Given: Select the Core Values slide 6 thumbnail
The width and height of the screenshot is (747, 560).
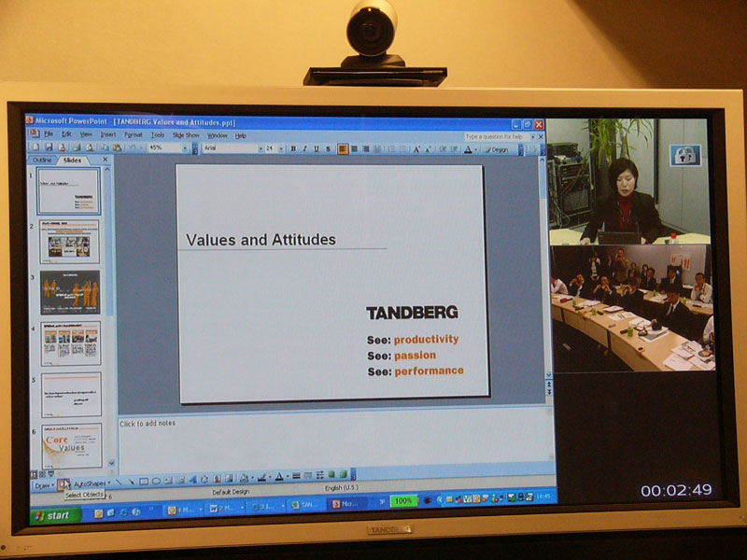Looking at the screenshot, I should (72, 446).
